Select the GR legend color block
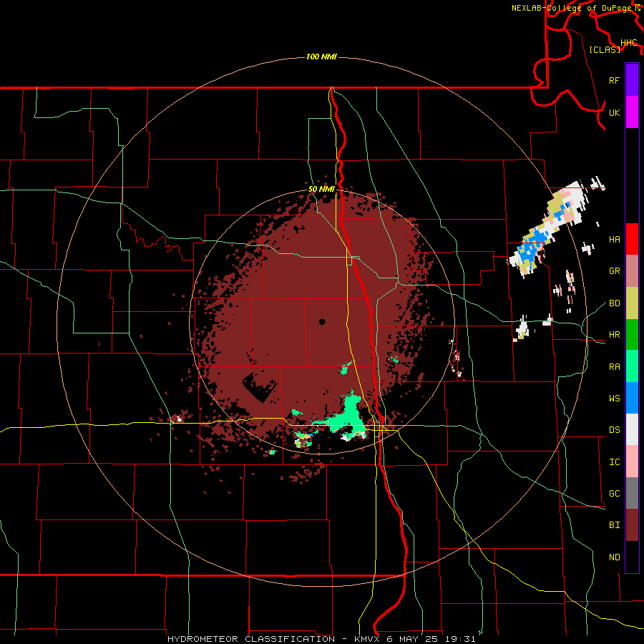This screenshot has height=644, width=644. click(632, 271)
